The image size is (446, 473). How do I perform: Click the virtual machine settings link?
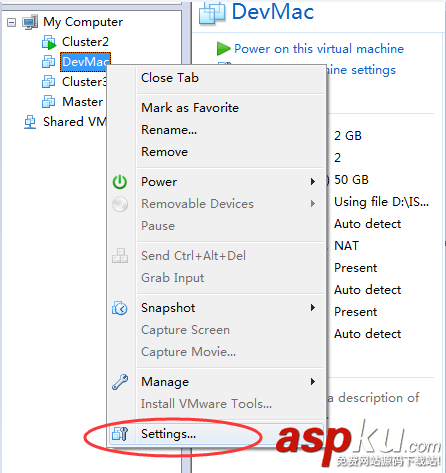coord(361,70)
